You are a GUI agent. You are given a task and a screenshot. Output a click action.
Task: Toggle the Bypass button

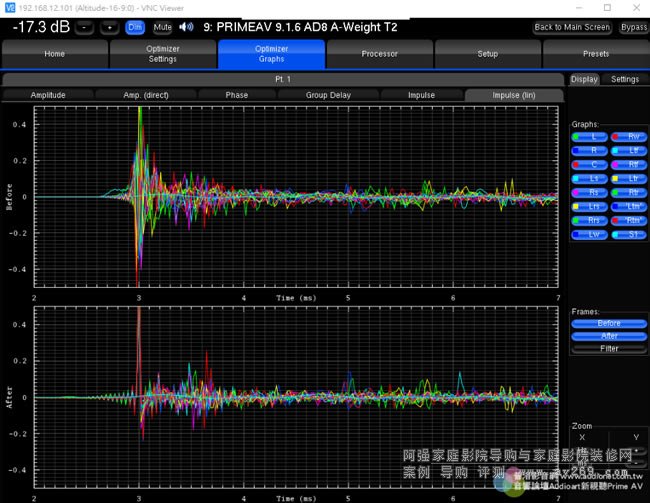(633, 27)
